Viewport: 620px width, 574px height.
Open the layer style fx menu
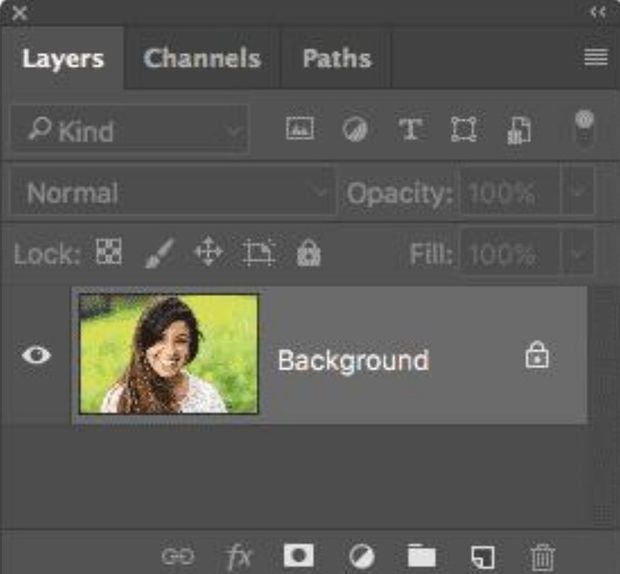point(239,556)
